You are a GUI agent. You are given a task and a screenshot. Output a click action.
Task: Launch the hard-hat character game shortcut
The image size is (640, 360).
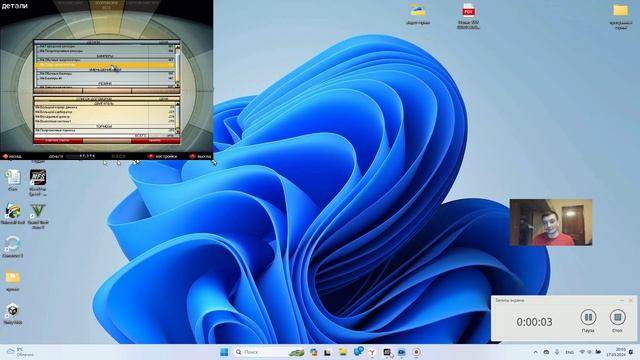coord(13,213)
